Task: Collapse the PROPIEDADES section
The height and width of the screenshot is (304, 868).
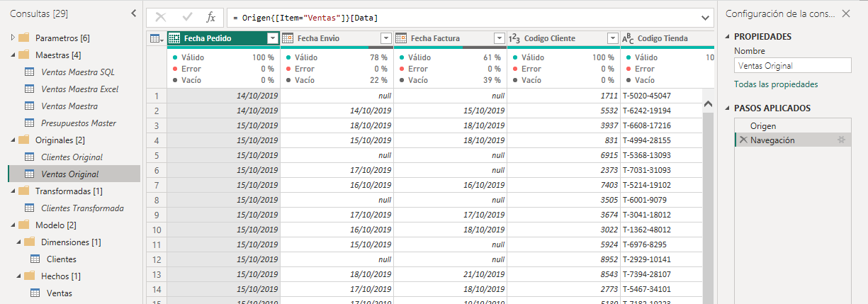Action: 728,37
